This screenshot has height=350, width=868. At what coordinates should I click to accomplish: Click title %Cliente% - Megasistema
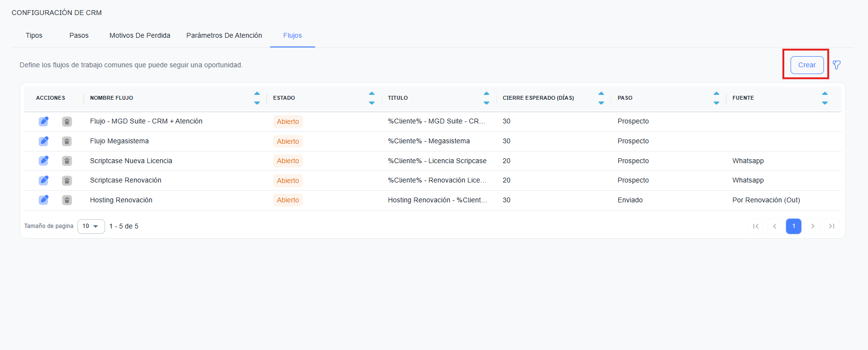click(x=429, y=141)
